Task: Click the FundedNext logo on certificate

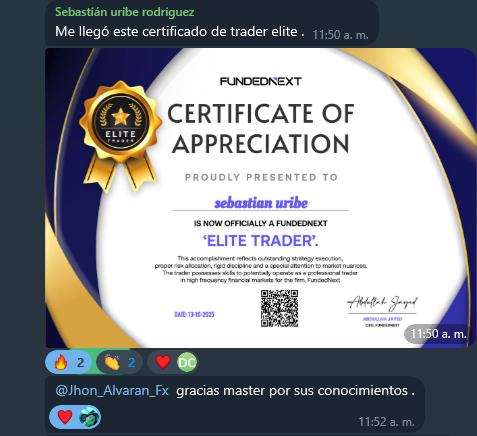Action: coord(261,81)
